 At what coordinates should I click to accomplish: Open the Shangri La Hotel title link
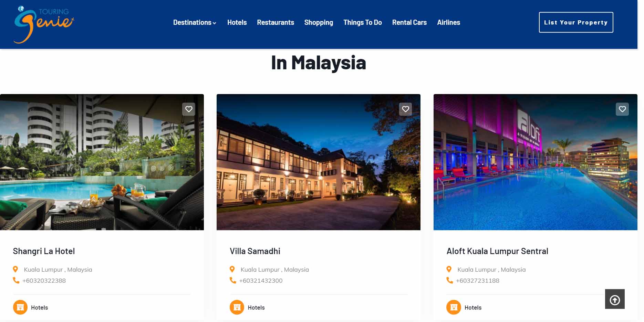(44, 251)
